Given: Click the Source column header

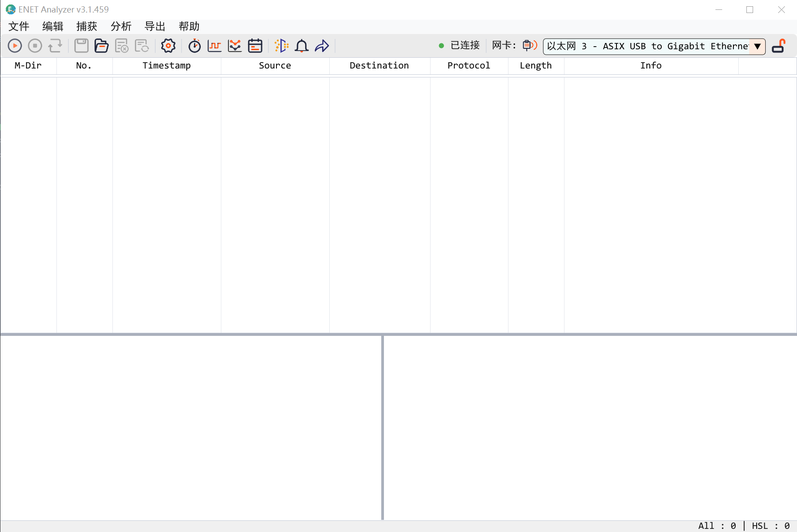Looking at the screenshot, I should coord(275,65).
